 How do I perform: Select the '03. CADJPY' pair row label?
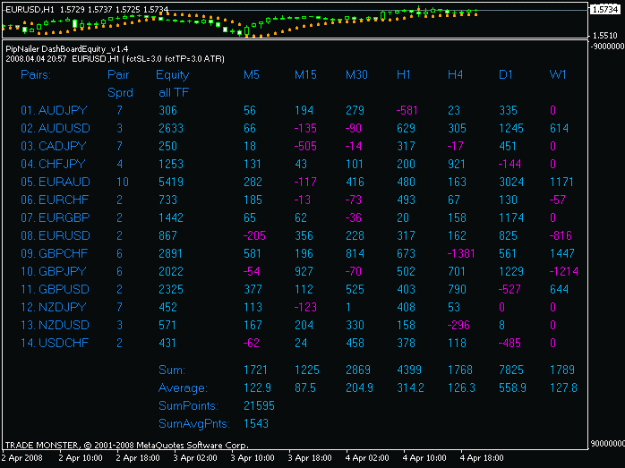tap(53, 146)
